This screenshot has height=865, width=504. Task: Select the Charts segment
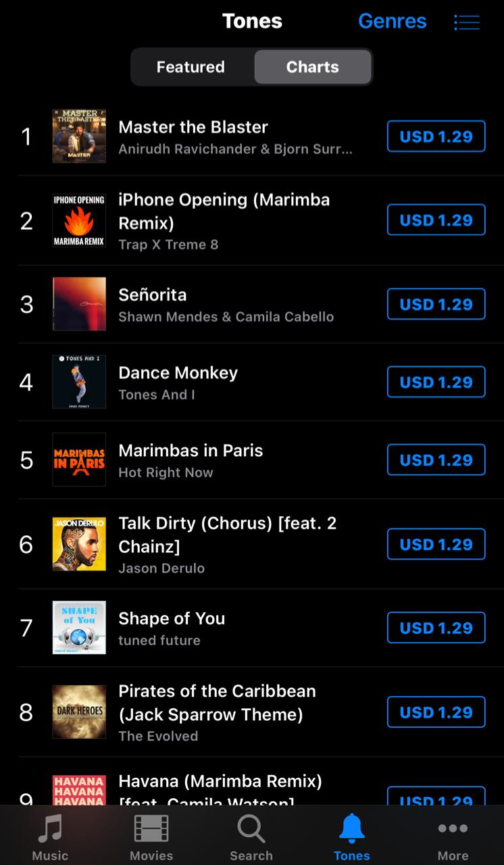[312, 67]
